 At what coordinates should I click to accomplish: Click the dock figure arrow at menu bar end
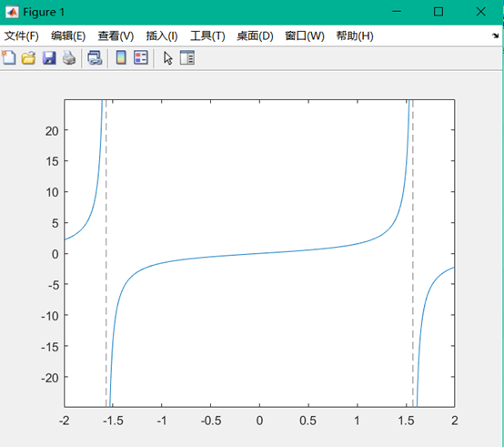pyautogui.click(x=495, y=36)
